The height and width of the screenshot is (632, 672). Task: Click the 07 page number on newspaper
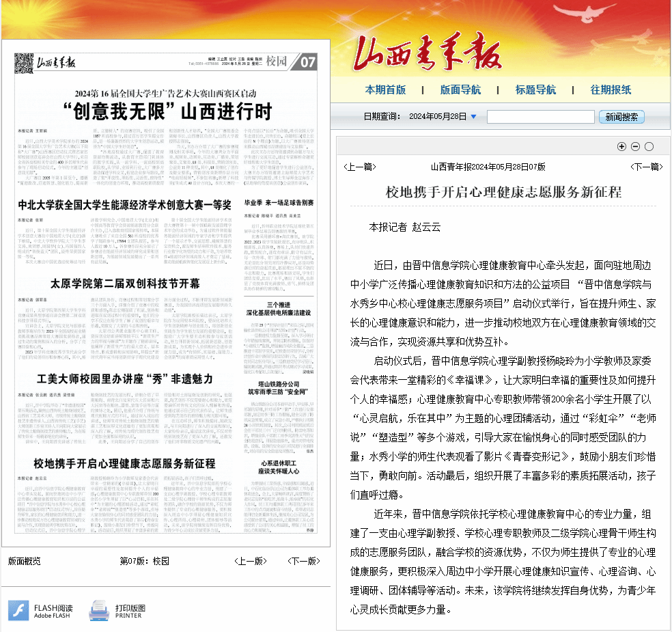(x=308, y=63)
